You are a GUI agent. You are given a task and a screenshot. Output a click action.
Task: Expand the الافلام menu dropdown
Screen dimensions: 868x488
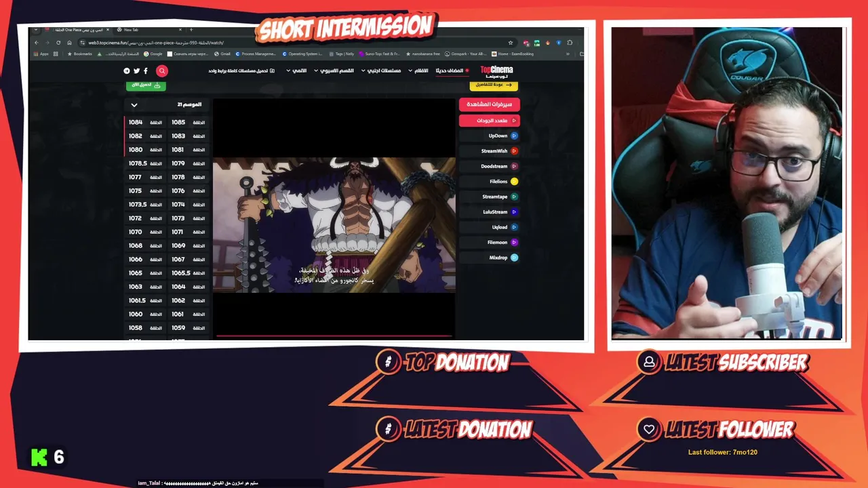point(419,70)
